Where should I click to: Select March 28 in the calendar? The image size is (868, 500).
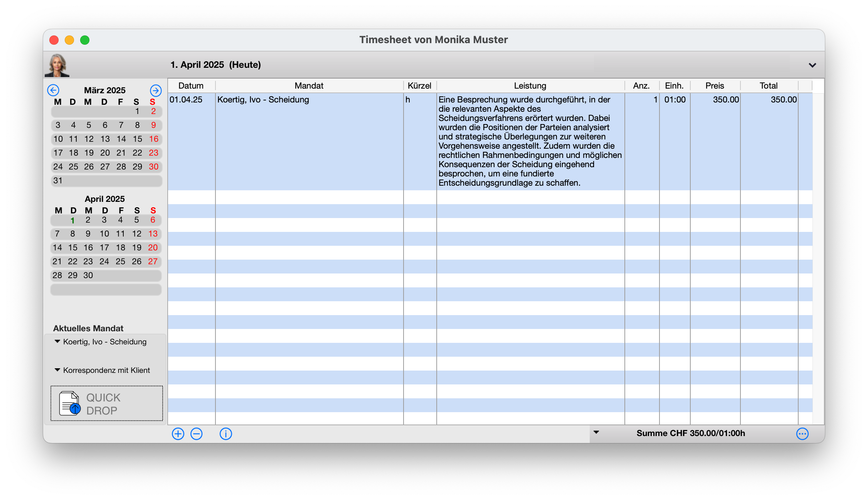pyautogui.click(x=121, y=167)
